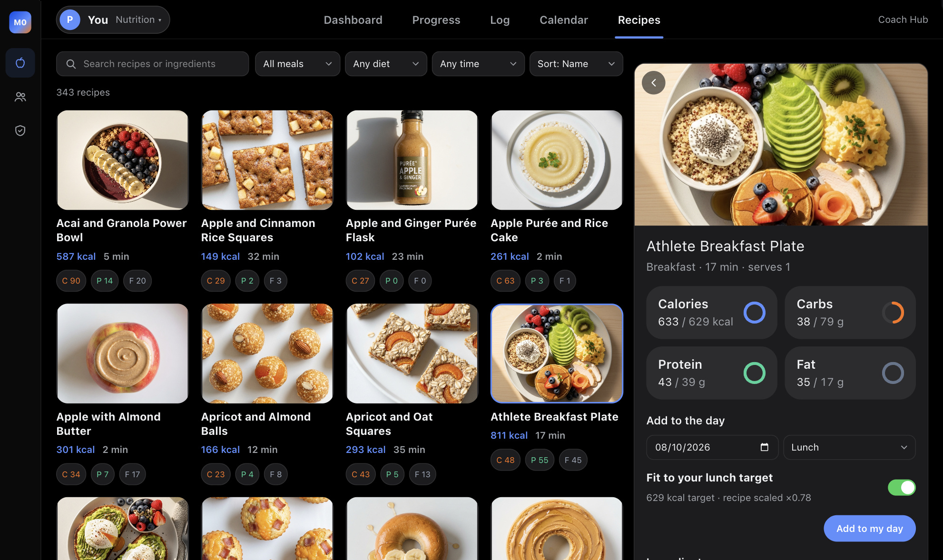Open the All meals dropdown
This screenshot has height=560, width=943.
pyautogui.click(x=297, y=64)
